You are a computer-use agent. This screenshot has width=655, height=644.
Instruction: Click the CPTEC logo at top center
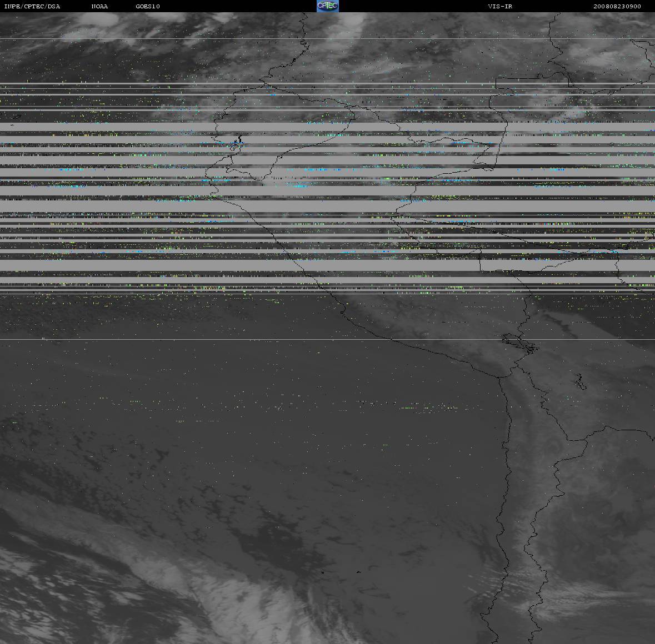click(x=328, y=6)
